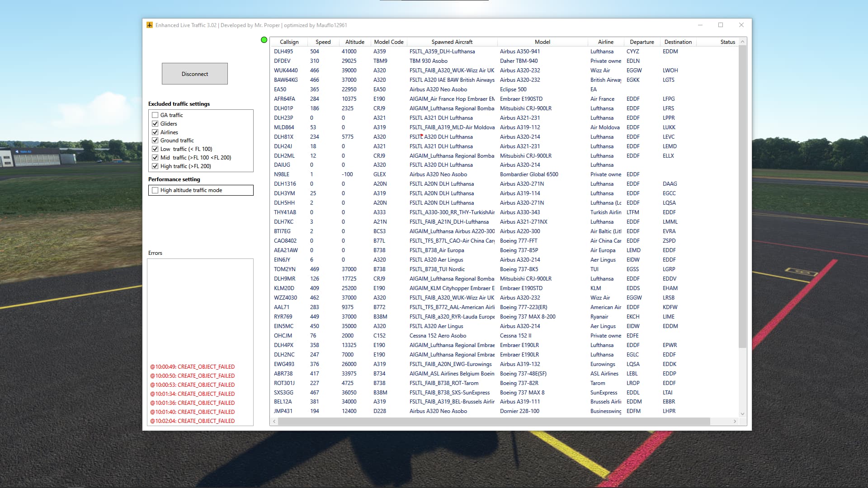868x488 pixels.
Task: Minimize the Enhanced Live Traffic window
Action: point(700,25)
